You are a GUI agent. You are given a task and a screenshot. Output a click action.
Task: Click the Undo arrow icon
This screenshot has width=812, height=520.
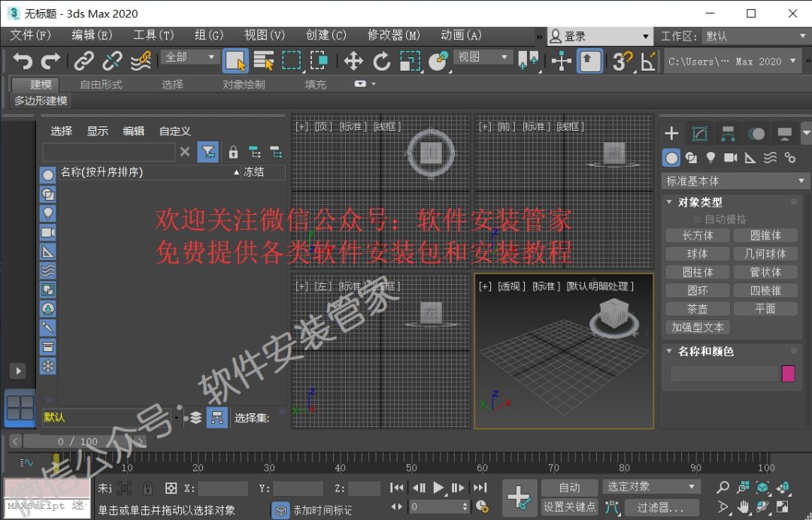23,62
